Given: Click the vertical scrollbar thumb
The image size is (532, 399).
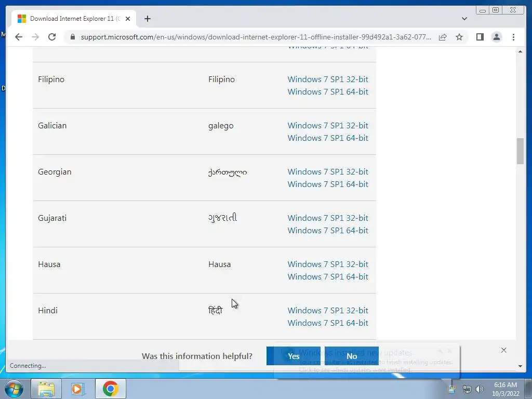Looking at the screenshot, I should click(520, 151).
